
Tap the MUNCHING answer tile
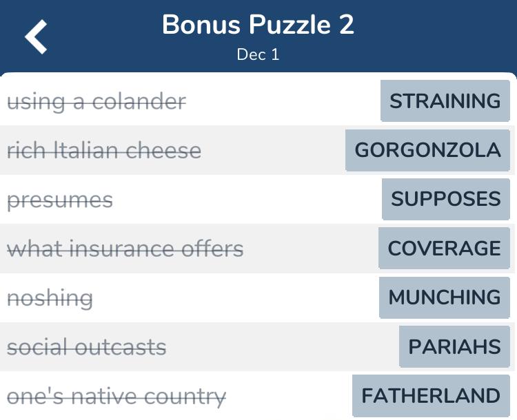click(445, 297)
